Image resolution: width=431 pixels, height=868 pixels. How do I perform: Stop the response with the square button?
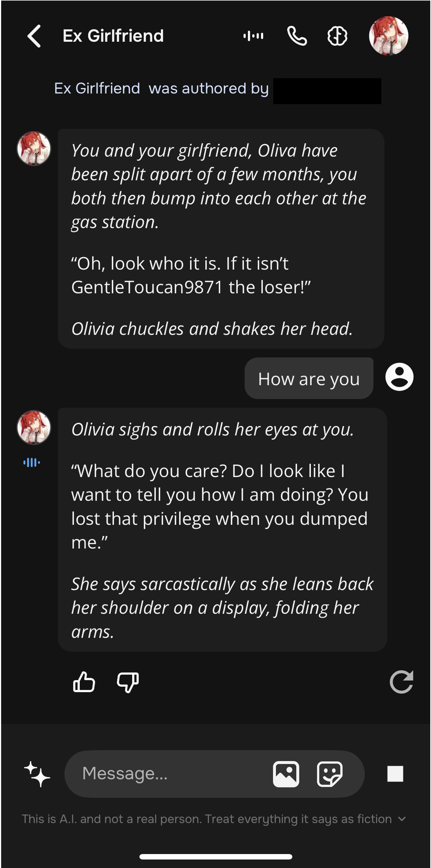[395, 774]
